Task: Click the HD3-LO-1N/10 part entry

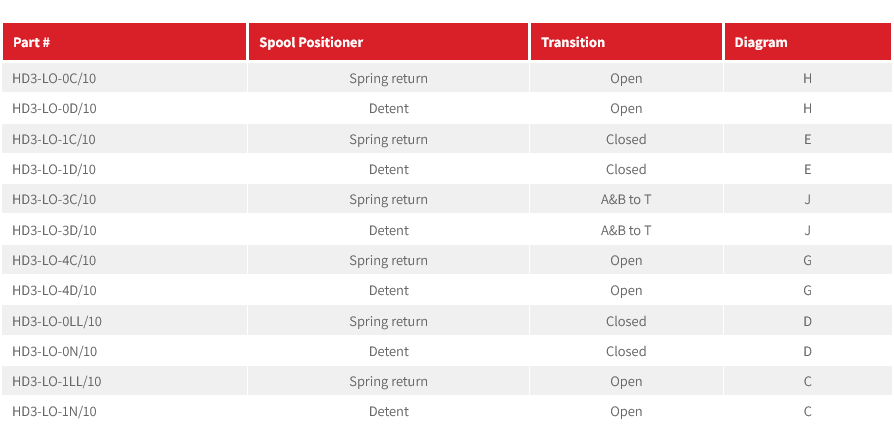Action: [54, 411]
